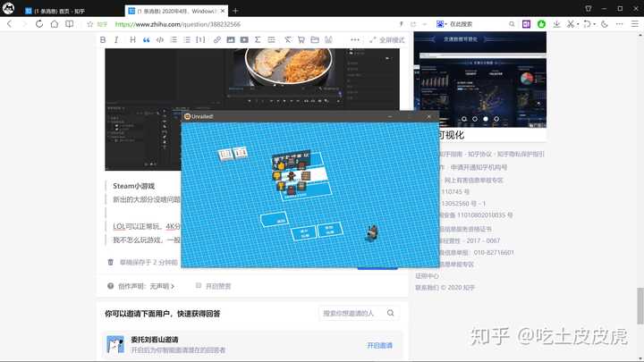Apply heading style with the H icon
The height and width of the screenshot is (362, 644).
click(132, 40)
